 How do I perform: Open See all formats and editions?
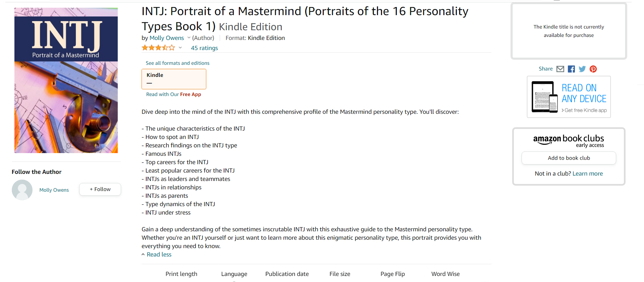click(x=177, y=63)
